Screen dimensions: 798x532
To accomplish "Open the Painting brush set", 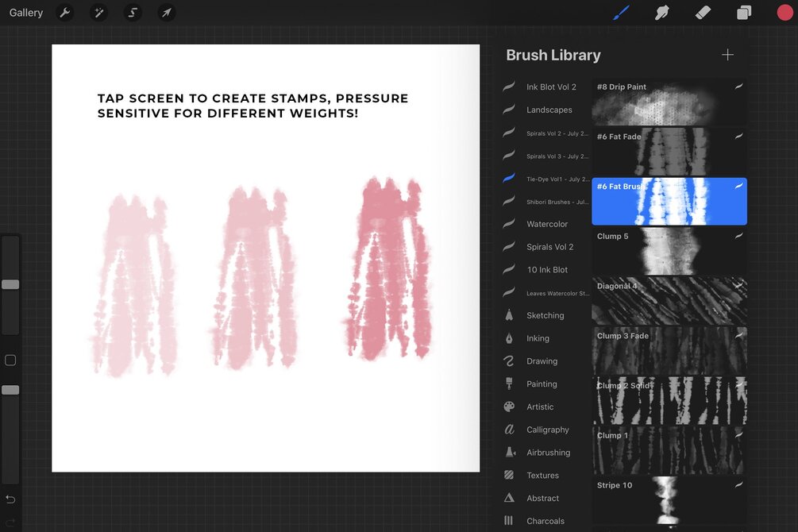I will coord(542,384).
